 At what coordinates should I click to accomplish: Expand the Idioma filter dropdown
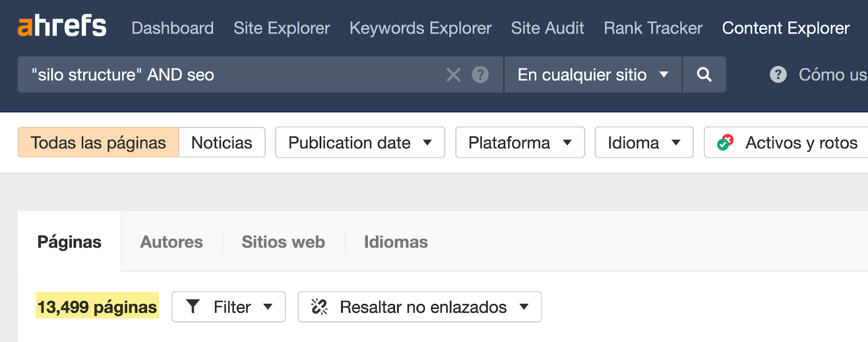tap(643, 142)
